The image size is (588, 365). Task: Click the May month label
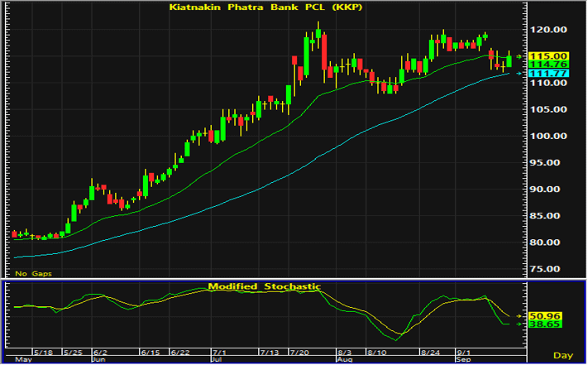click(x=23, y=359)
